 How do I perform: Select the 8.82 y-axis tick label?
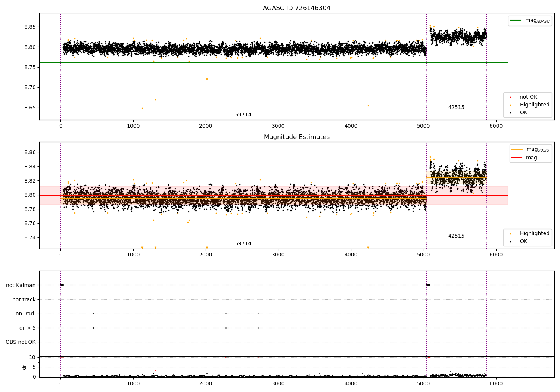point(30,181)
